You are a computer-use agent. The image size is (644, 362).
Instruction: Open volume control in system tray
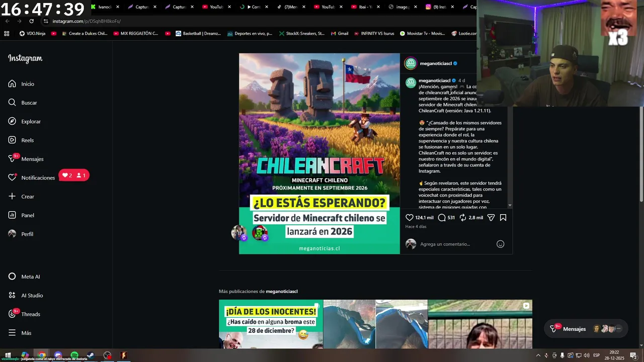(x=586, y=355)
